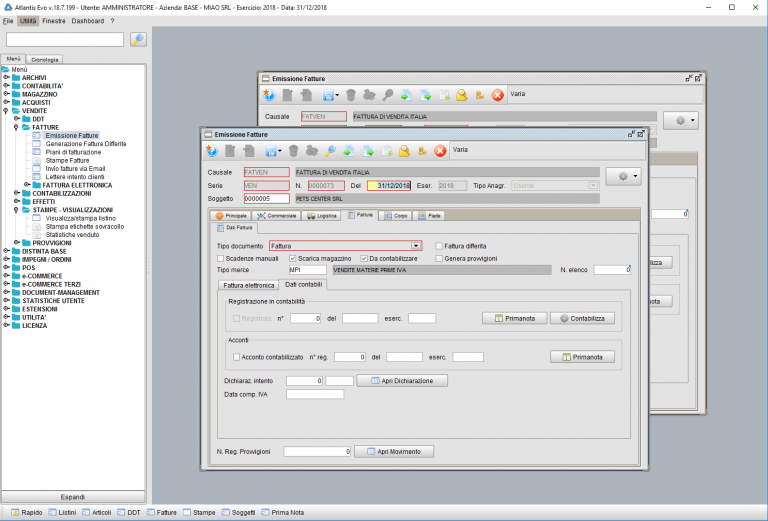768x521 pixels.
Task: Click first green-arrow document icon in front toolbar
Action: [349, 151]
